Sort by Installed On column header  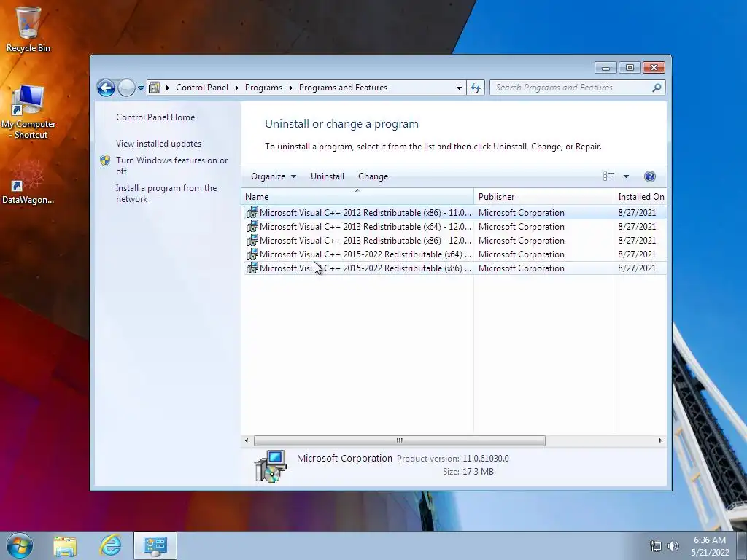coord(640,197)
